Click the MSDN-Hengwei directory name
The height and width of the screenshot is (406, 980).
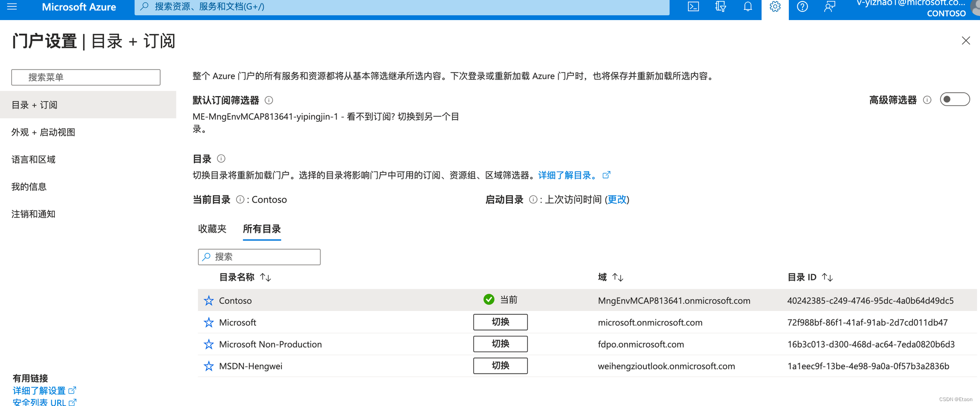(250, 366)
